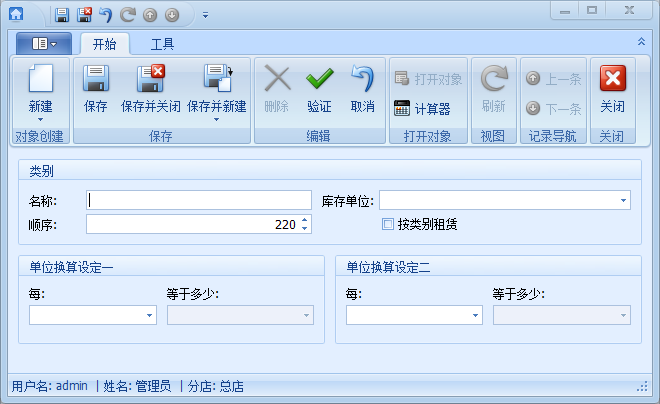This screenshot has width=660, height=404.
Task: Click 保存并关闭 save and close
Action: (151, 90)
